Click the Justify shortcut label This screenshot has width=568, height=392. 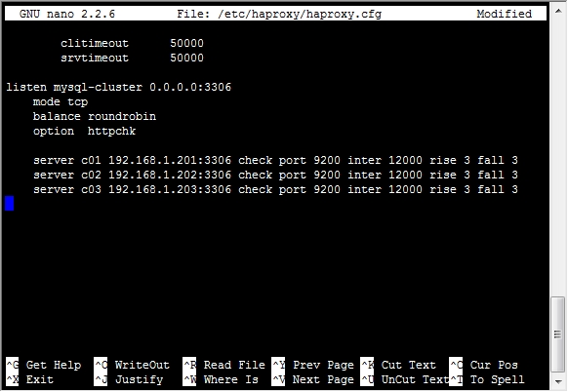click(140, 379)
